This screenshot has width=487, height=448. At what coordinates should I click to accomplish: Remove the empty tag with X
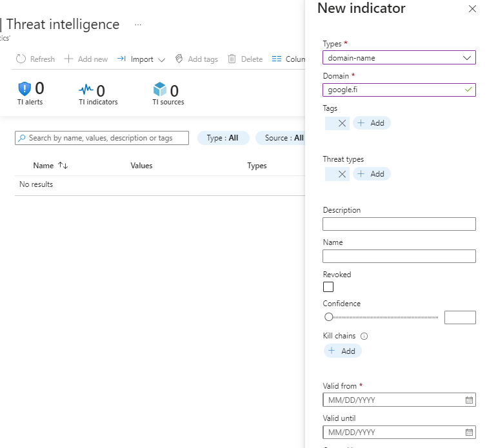[x=342, y=123]
